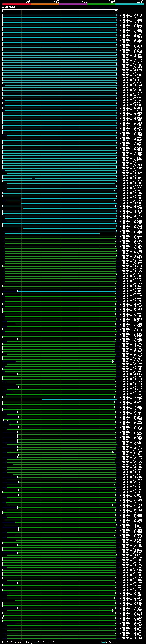Select hit label UniRef100_O81102
This screenshot has height=644, width=146.
click(x=131, y=55)
